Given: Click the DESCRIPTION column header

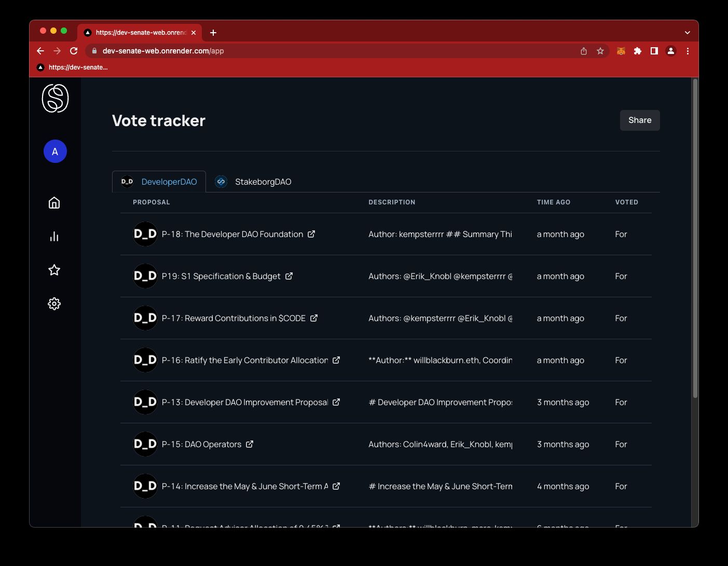Looking at the screenshot, I should pos(392,202).
